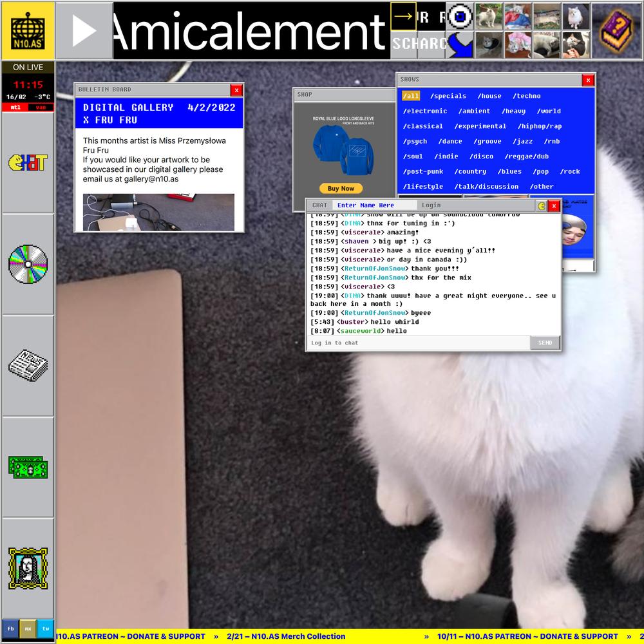Switch the stream to mtl
The height and width of the screenshot is (644, 644).
tap(15, 108)
